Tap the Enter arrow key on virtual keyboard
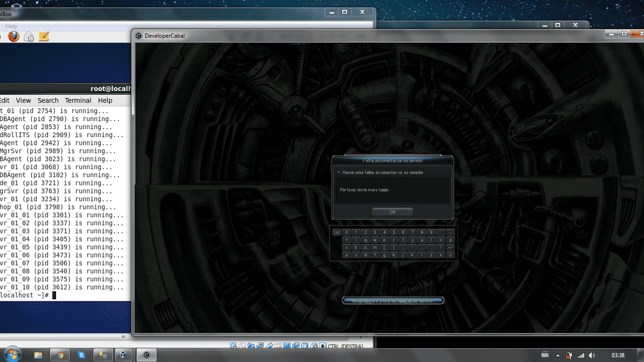The width and height of the screenshot is (644, 362). pos(450,247)
